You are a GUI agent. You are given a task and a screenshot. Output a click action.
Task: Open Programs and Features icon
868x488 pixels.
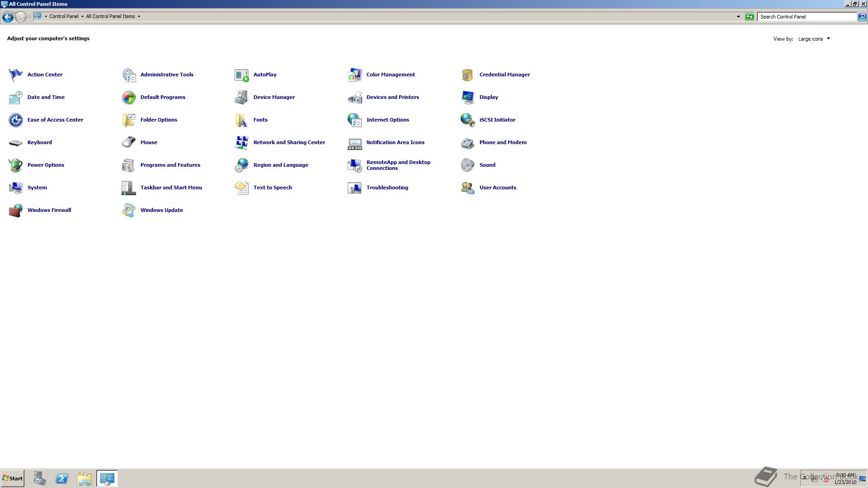(x=129, y=165)
